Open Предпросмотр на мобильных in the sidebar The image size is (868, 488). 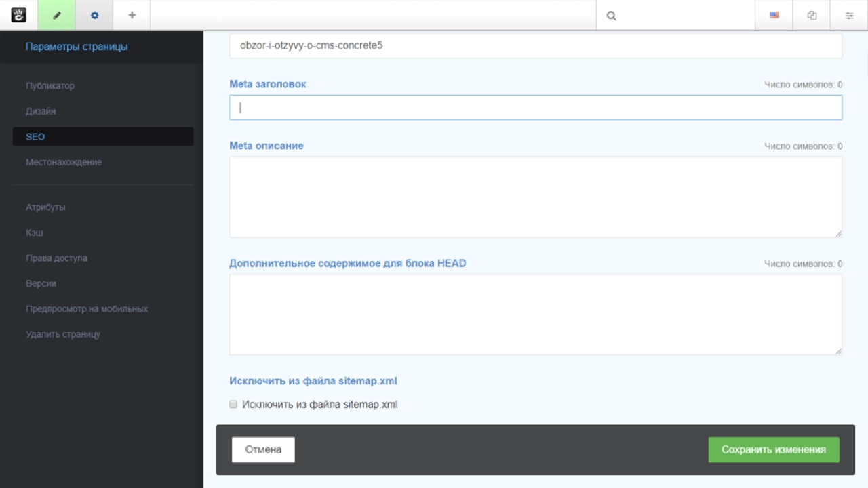[x=87, y=309]
